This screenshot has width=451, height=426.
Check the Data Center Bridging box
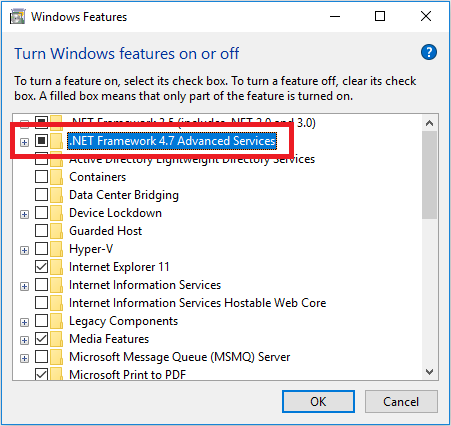point(41,195)
